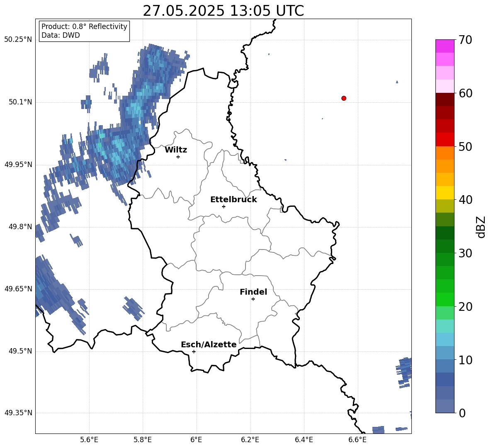The height and width of the screenshot is (448, 491).
Task: Click the orange 50 dBZ colorbar segment
Action: click(445, 153)
